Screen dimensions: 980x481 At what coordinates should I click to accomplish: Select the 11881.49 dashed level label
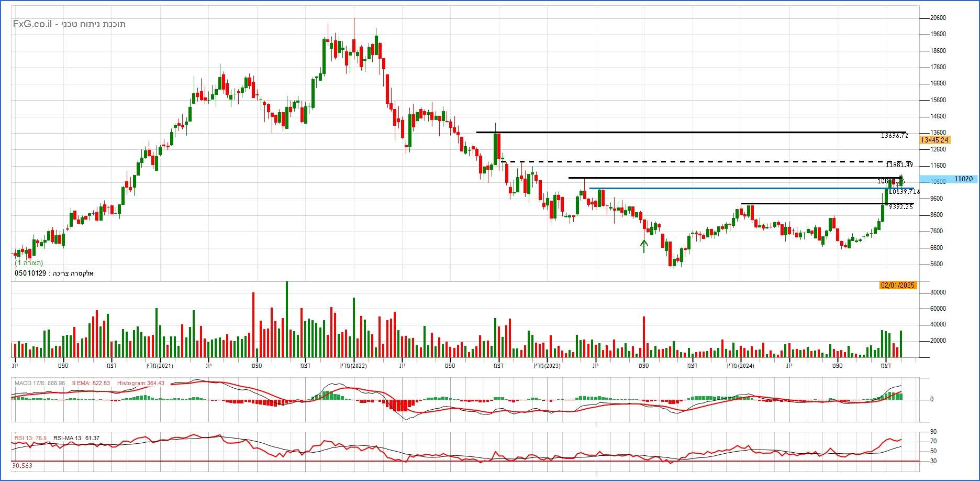click(899, 165)
